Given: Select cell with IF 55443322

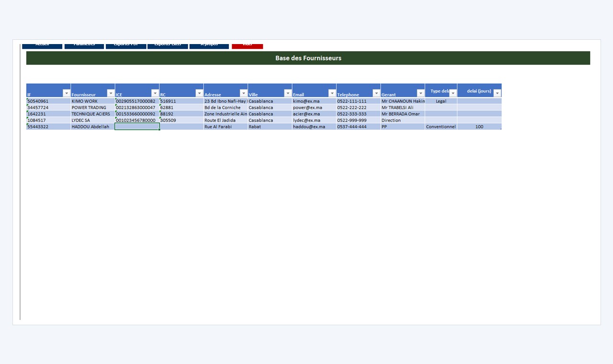Looking at the screenshot, I should (48, 126).
